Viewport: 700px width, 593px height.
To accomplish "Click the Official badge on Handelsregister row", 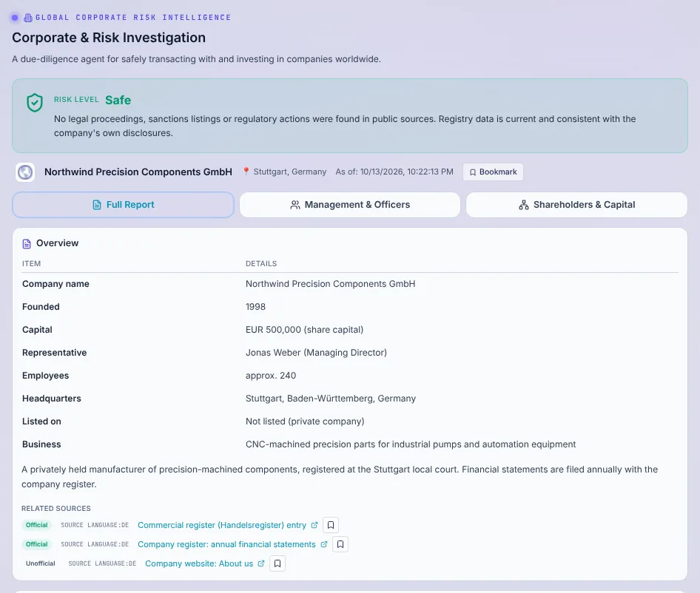I will [x=36, y=525].
